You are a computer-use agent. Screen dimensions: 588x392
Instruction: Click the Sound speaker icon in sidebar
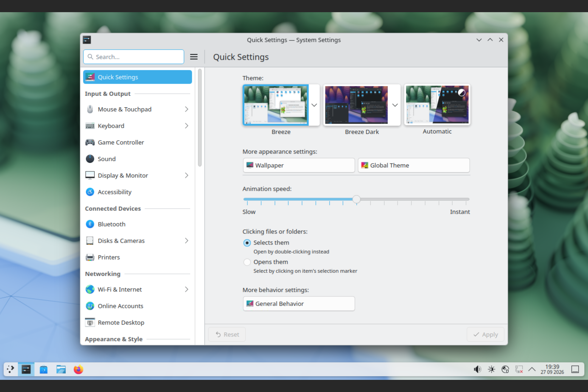click(90, 159)
